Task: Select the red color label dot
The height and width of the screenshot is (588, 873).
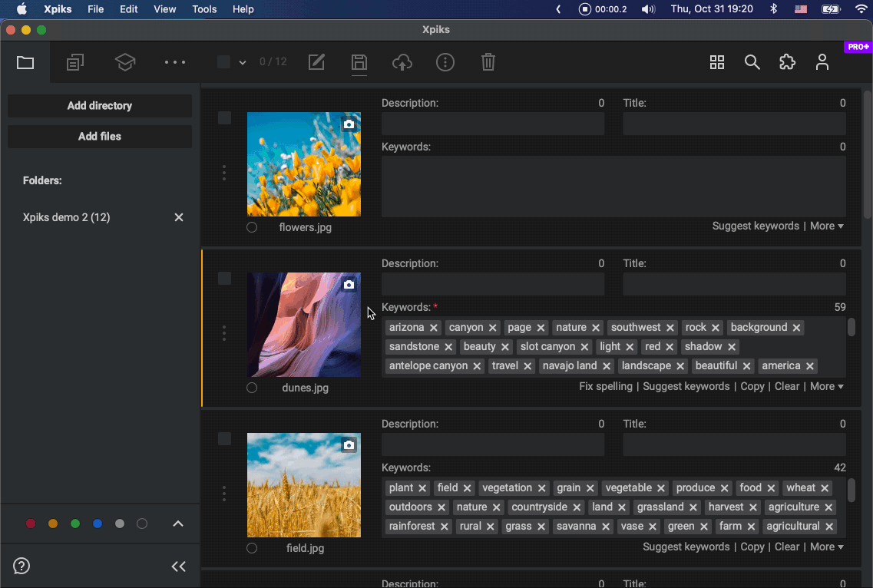Action: click(31, 524)
